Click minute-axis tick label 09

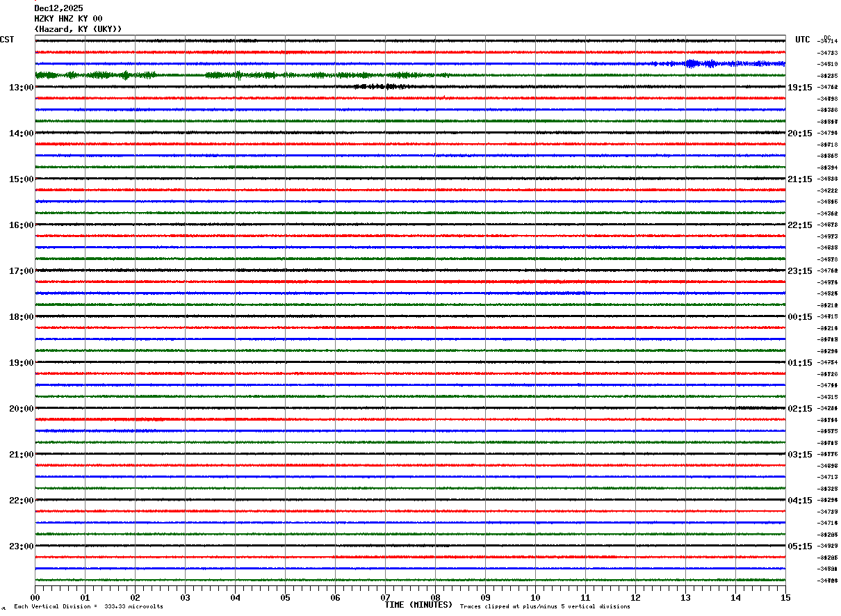[x=485, y=597]
